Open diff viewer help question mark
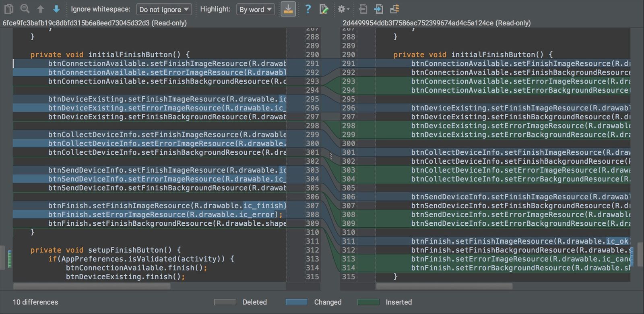 point(308,9)
